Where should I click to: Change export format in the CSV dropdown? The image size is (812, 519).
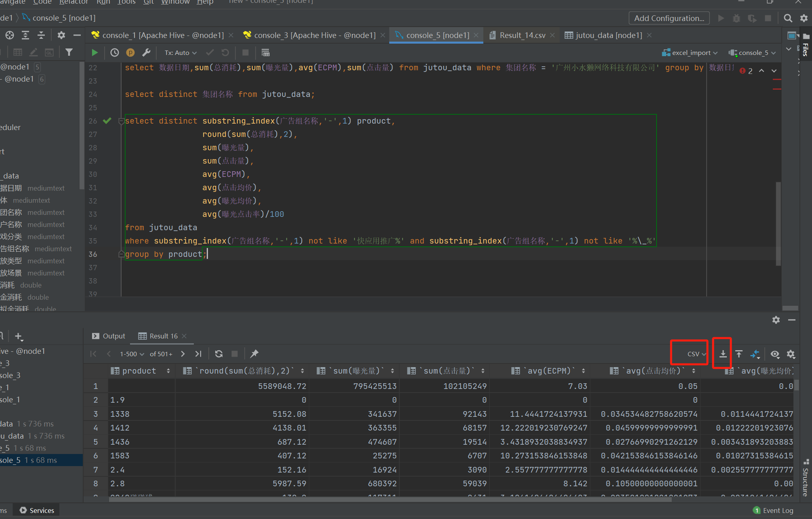point(691,353)
